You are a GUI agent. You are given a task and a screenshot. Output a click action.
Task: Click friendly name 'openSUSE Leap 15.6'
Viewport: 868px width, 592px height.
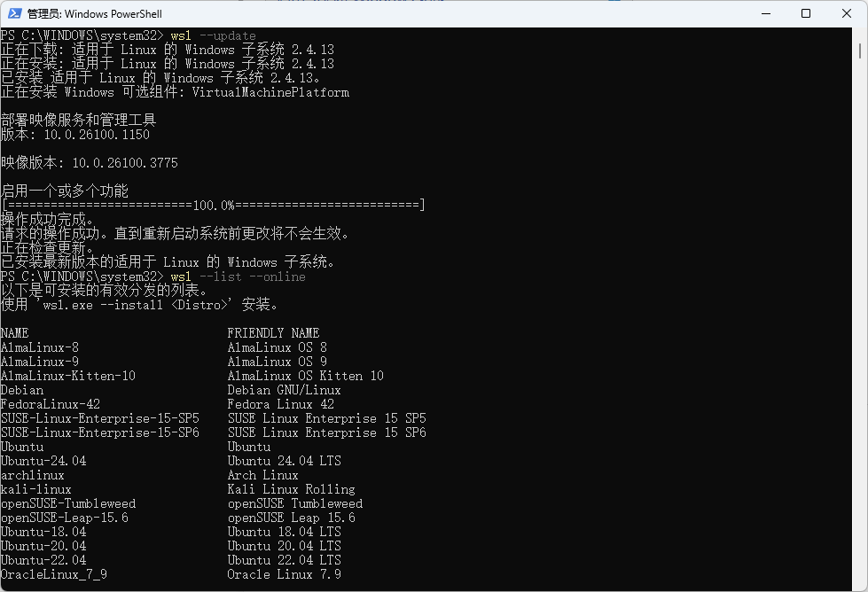(291, 518)
